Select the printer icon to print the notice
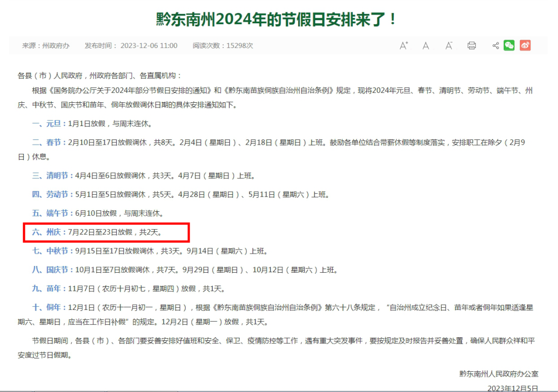558x392 pixels. tap(471, 45)
